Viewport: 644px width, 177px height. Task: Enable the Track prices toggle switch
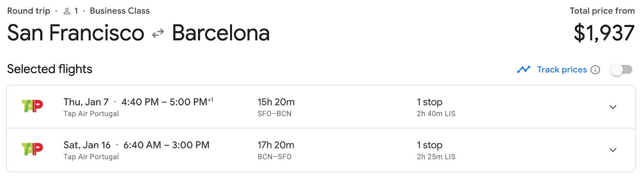click(x=621, y=70)
